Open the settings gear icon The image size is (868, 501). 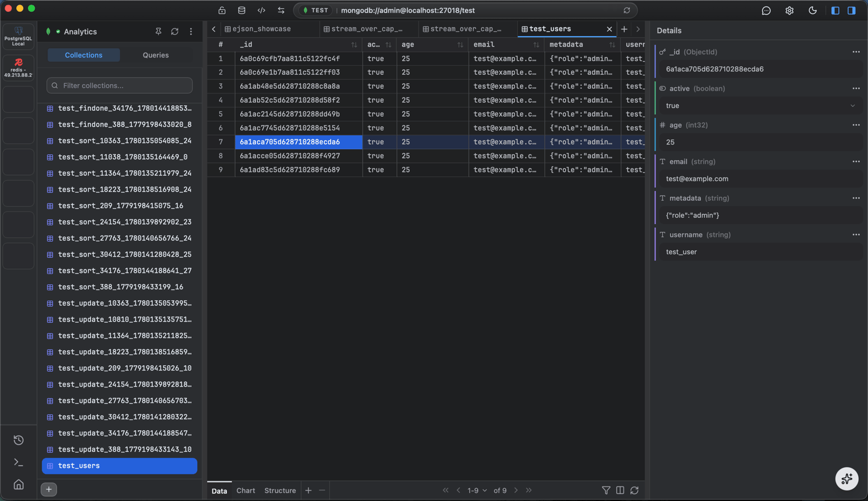pos(790,10)
